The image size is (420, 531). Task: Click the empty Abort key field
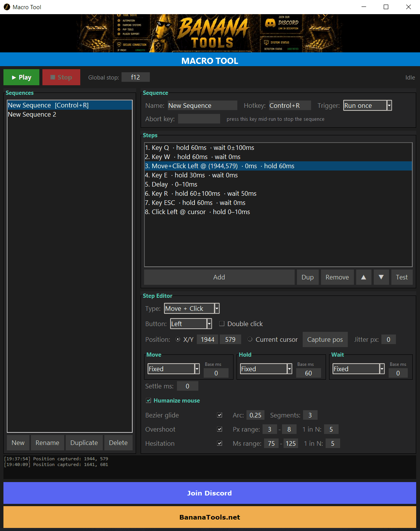point(199,119)
